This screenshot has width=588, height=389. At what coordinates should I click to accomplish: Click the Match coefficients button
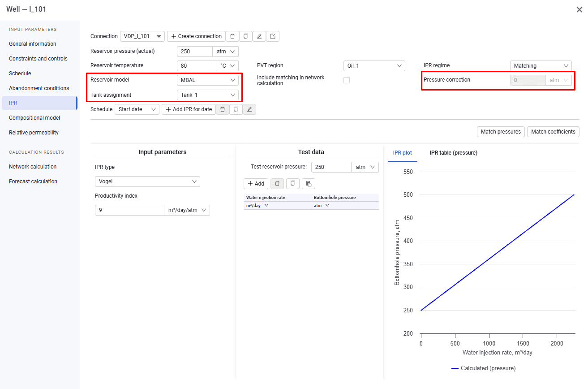(x=553, y=132)
